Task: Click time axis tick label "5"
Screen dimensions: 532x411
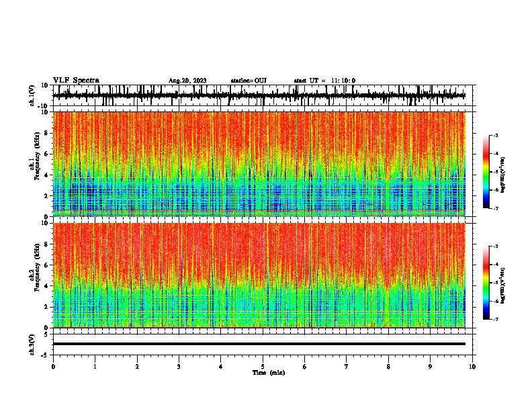Action: [x=263, y=367]
